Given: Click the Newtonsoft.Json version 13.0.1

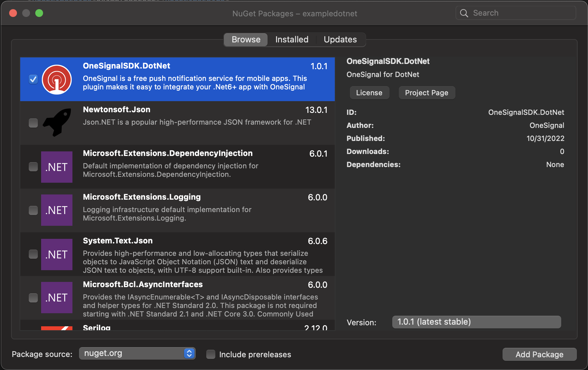Looking at the screenshot, I should coord(316,110).
